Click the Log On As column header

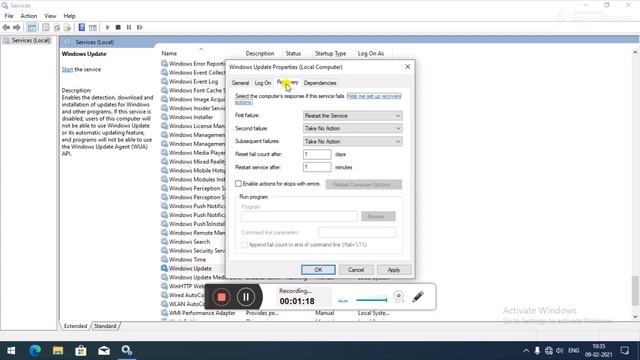coord(371,53)
